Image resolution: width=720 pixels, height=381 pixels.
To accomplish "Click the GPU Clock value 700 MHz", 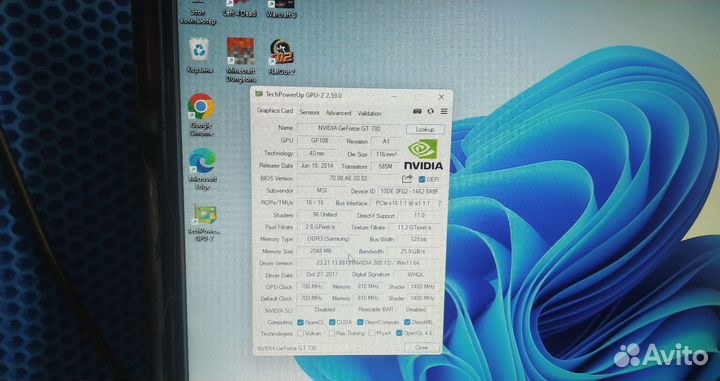I will pos(312,286).
